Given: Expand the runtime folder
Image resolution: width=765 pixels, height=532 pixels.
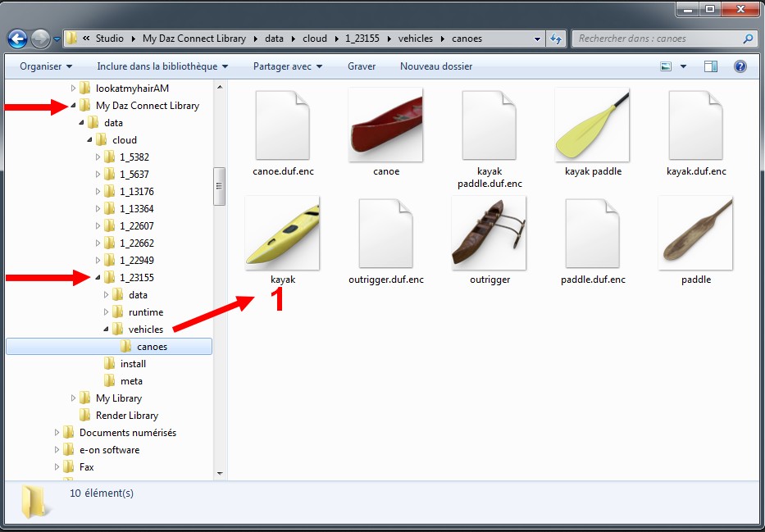Looking at the screenshot, I should click(107, 312).
